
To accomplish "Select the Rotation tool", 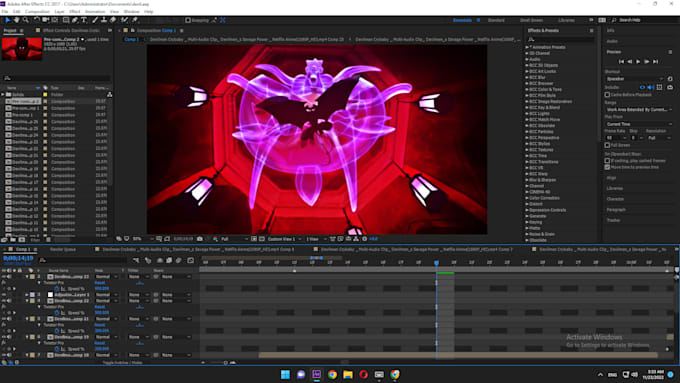I will coord(36,20).
